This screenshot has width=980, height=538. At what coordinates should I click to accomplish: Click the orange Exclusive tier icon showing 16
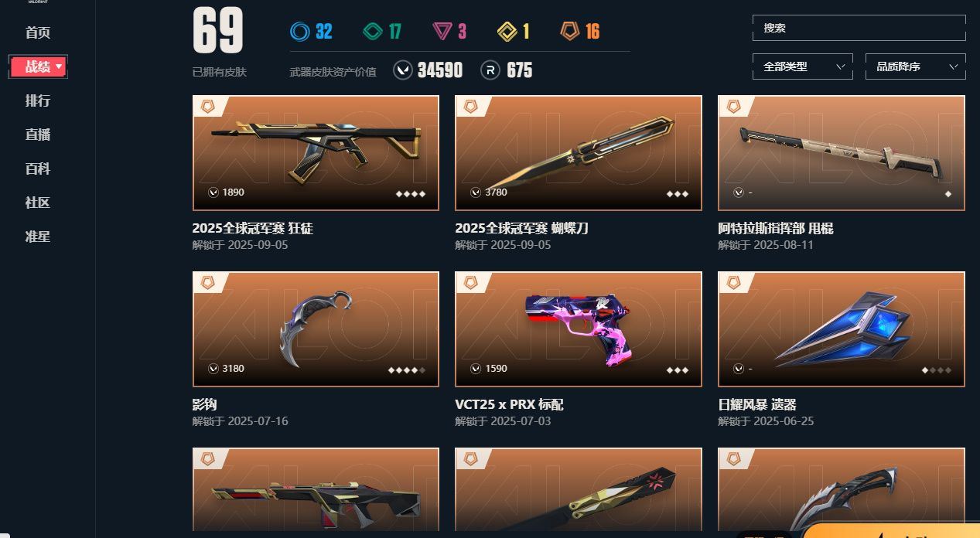570,32
